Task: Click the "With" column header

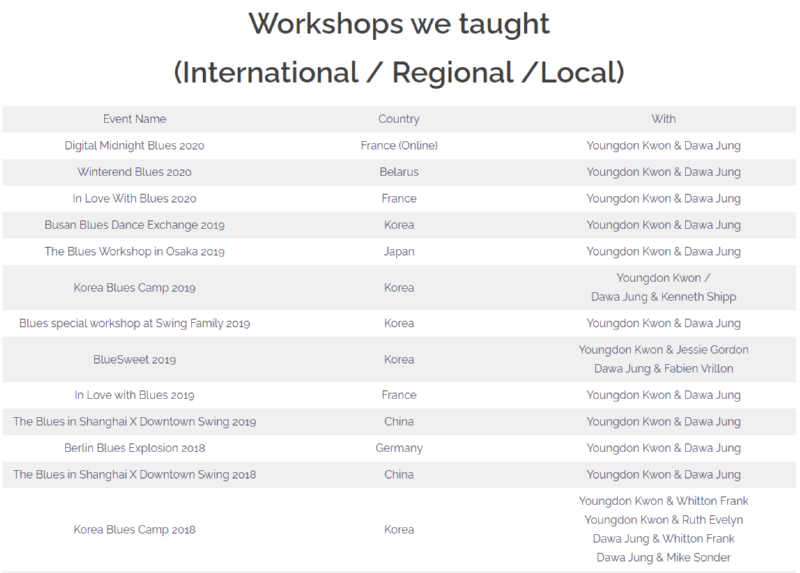Action: pyautogui.click(x=663, y=119)
